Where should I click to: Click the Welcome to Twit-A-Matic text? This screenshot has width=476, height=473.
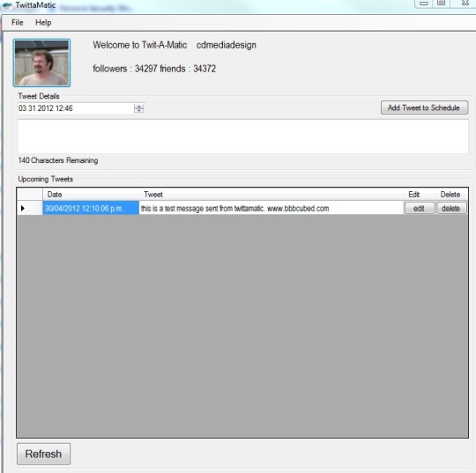(x=139, y=45)
